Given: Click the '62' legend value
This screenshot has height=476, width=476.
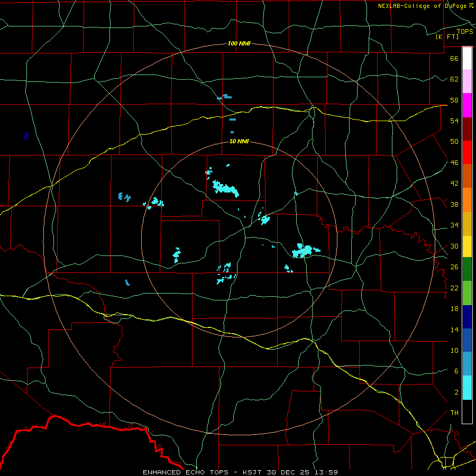Looking at the screenshot, I should (x=454, y=79).
